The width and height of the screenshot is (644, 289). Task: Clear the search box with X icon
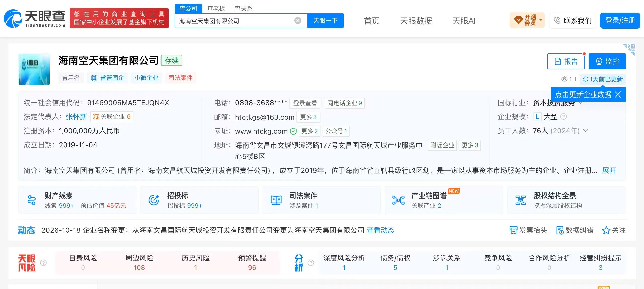(298, 21)
